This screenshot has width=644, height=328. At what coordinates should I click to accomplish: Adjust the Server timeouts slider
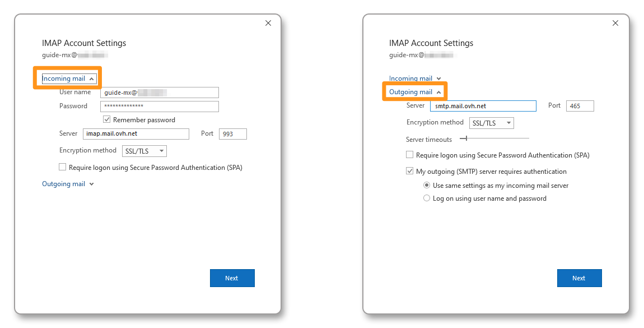[464, 138]
